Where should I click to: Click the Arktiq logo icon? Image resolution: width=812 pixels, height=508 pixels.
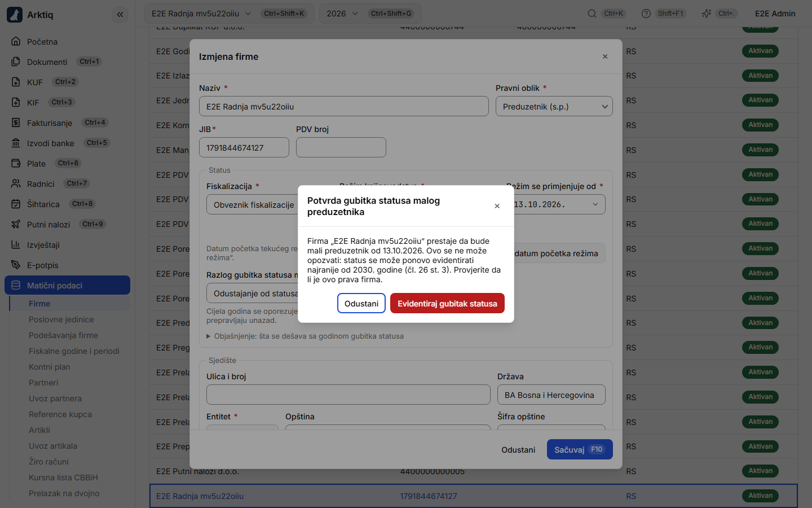pos(15,15)
